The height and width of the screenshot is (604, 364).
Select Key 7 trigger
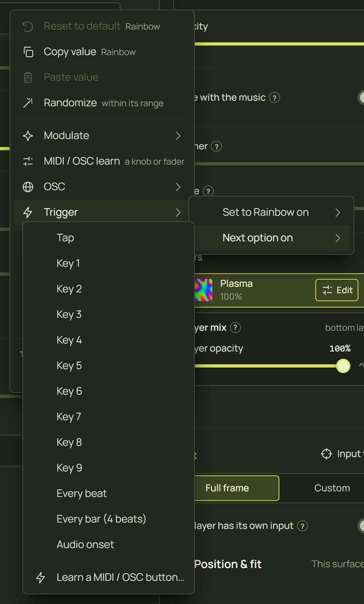[109, 417]
